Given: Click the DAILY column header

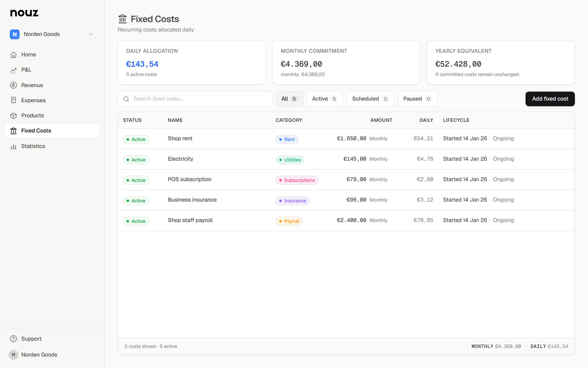Looking at the screenshot, I should point(426,120).
